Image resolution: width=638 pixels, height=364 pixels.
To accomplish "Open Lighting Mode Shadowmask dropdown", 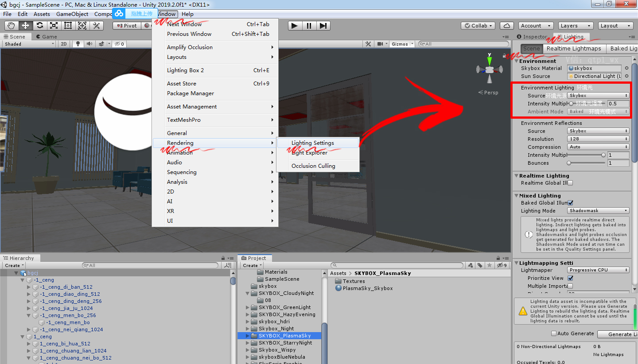I will point(598,211).
